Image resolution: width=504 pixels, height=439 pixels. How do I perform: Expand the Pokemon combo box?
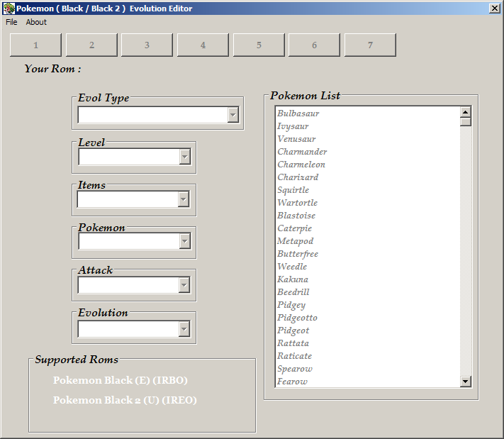(x=185, y=241)
